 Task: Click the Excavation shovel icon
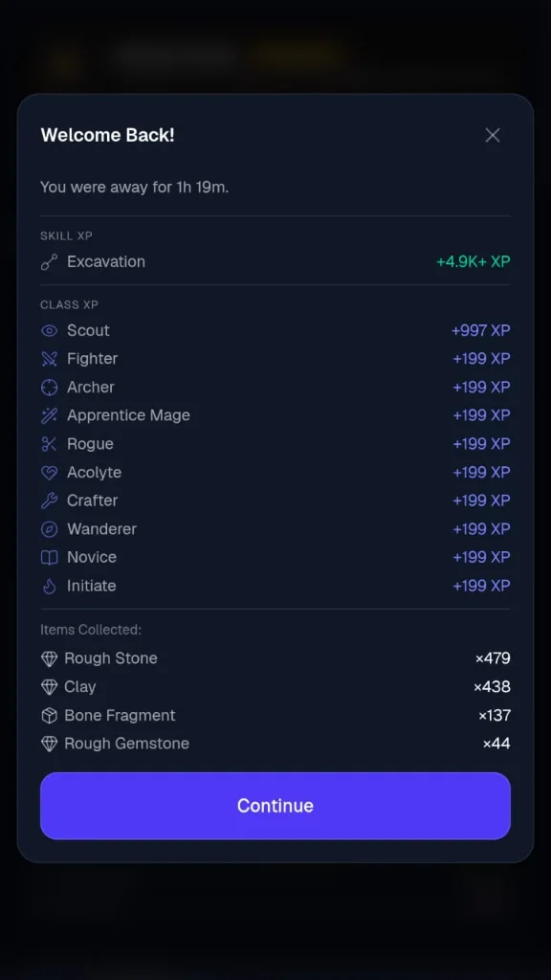[x=50, y=262]
